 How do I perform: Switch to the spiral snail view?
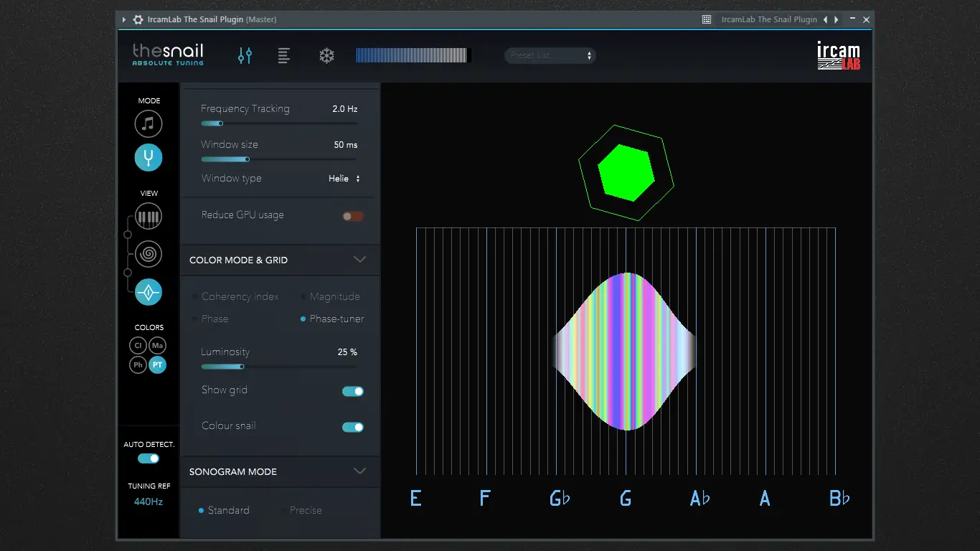point(149,254)
